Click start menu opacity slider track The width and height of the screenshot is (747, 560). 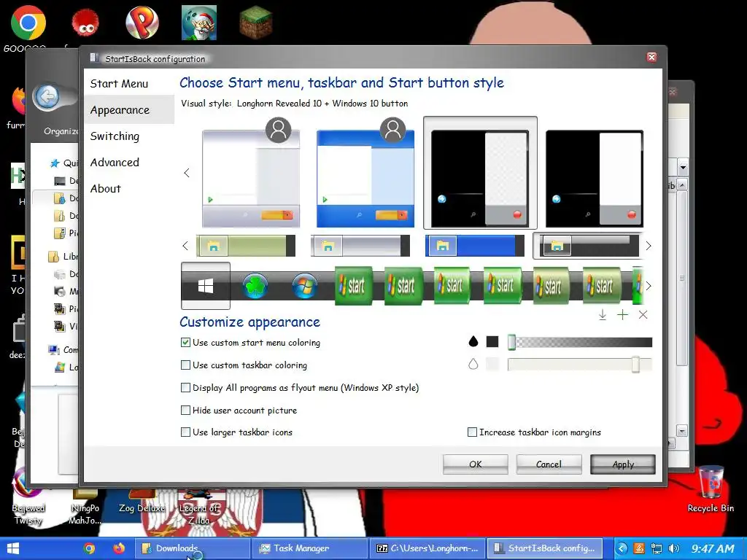580,342
